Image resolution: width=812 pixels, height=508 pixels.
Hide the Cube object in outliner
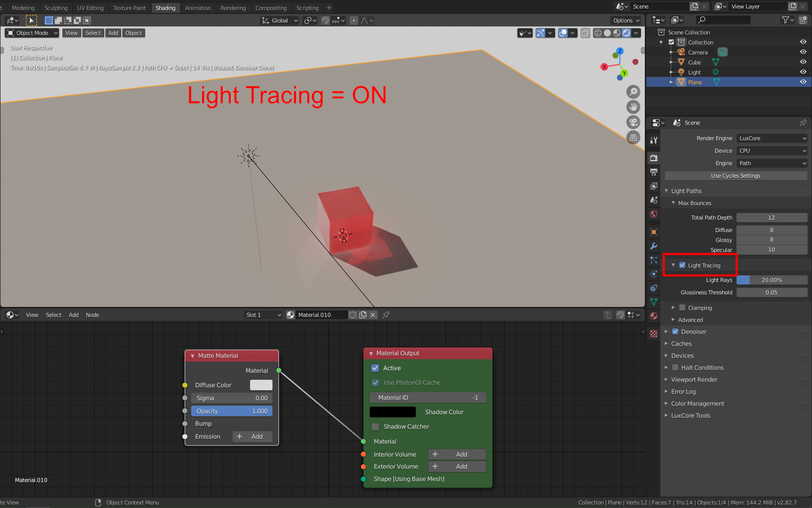pos(803,62)
